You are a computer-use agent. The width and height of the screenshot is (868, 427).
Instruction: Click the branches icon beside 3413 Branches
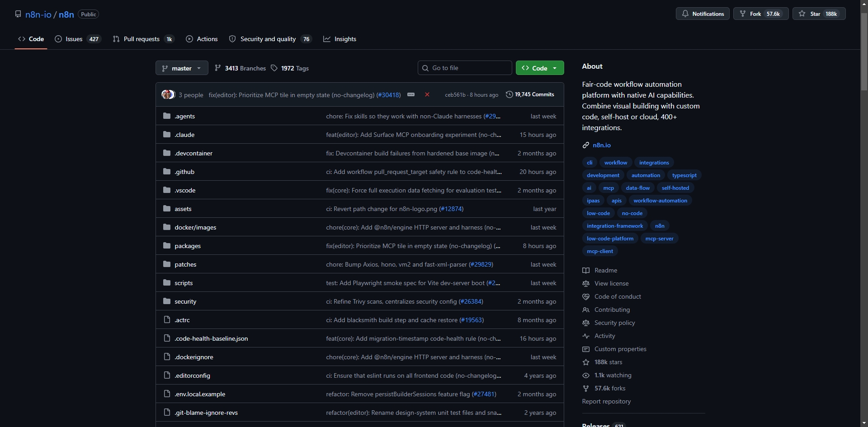[x=218, y=68]
